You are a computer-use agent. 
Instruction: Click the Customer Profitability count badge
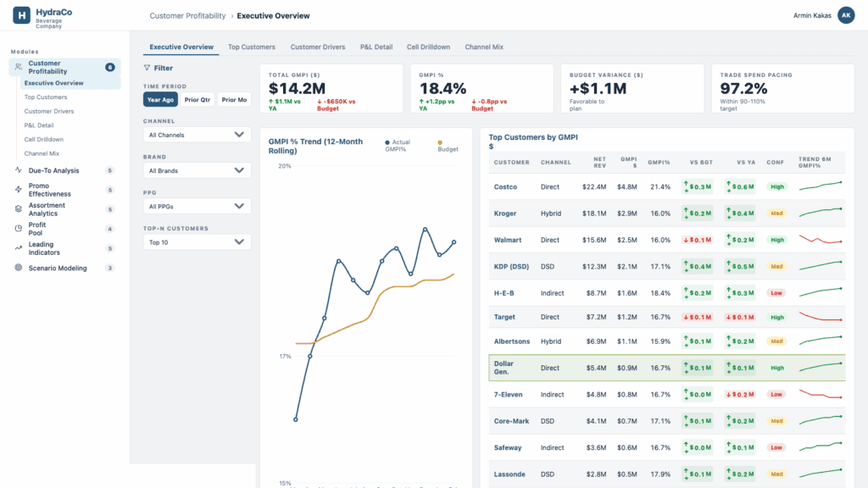pyautogui.click(x=109, y=67)
